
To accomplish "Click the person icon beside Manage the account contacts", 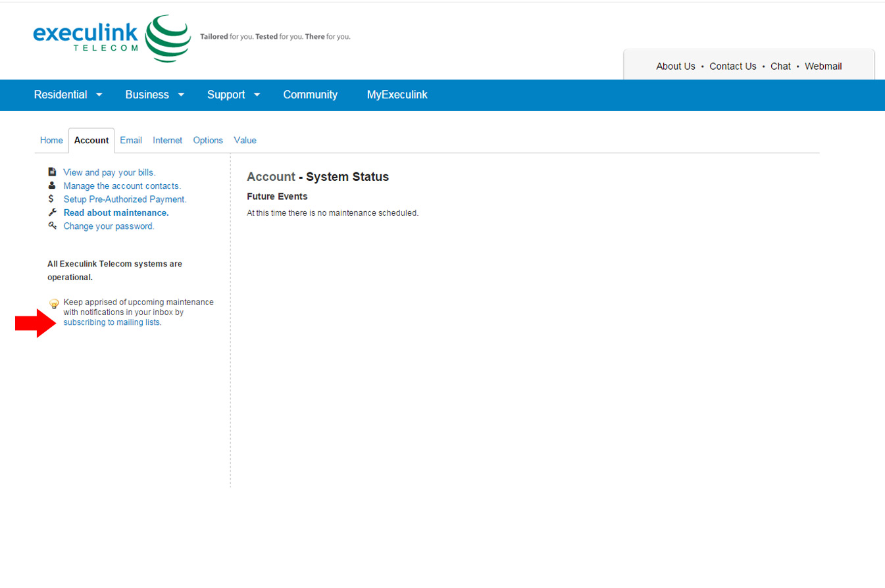I will point(52,185).
